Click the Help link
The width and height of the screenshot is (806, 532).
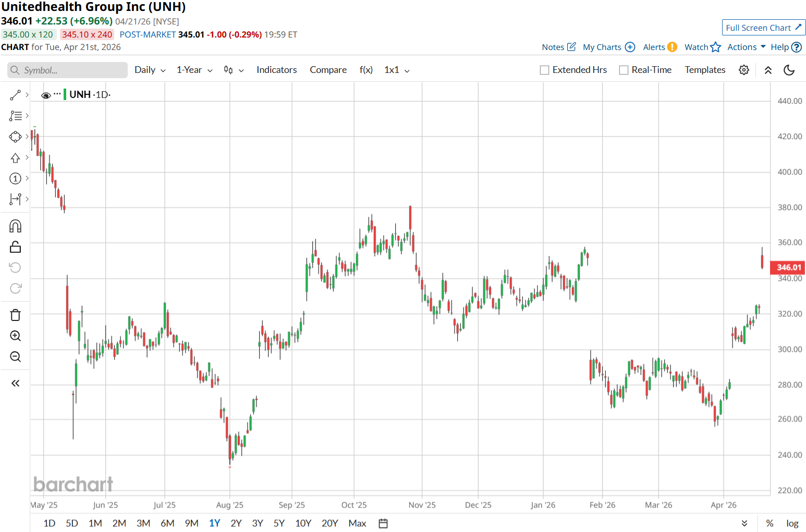click(780, 47)
